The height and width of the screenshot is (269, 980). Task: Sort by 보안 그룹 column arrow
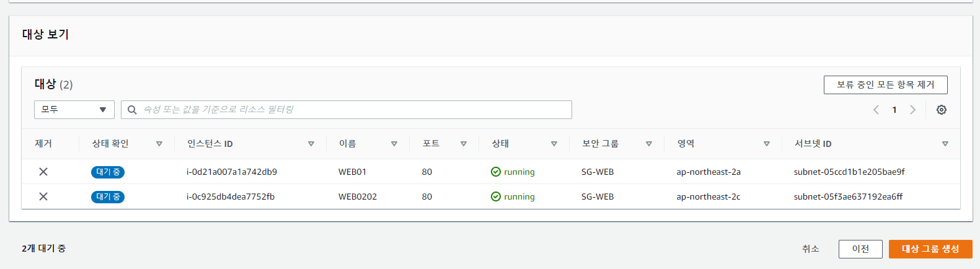click(649, 144)
